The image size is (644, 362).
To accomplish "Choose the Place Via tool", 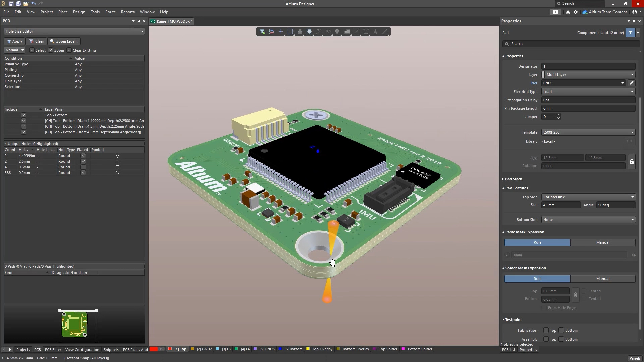I will pos(337,32).
